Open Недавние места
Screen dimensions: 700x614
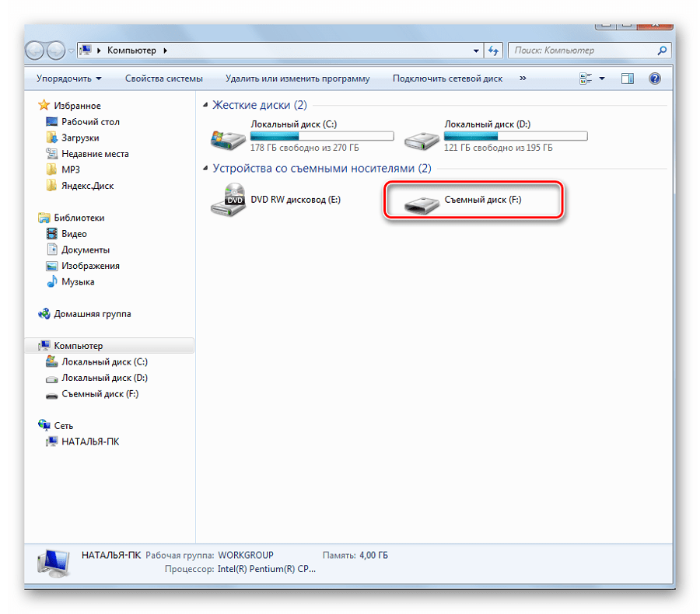point(95,154)
